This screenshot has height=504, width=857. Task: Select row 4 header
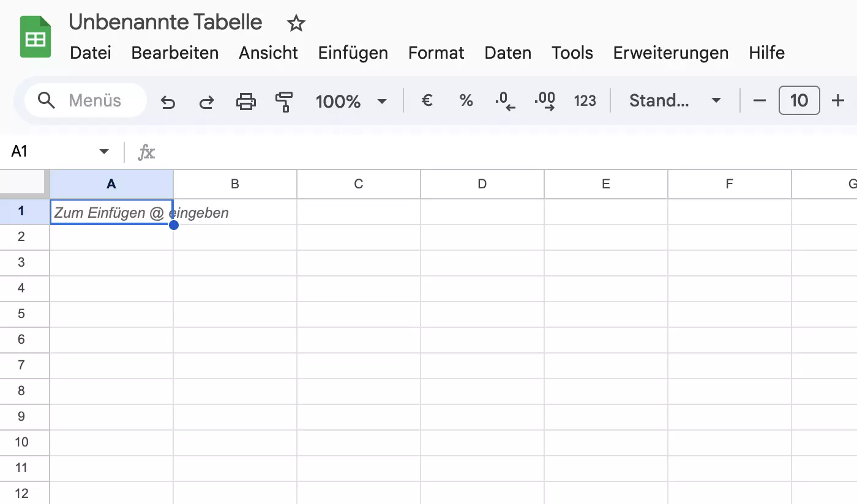click(x=24, y=288)
